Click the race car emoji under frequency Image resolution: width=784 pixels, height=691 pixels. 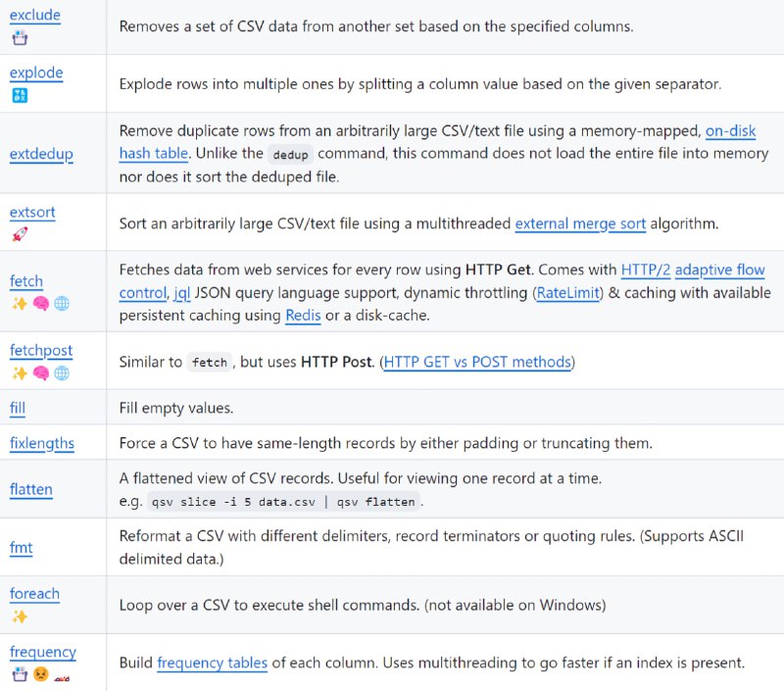[x=62, y=678]
